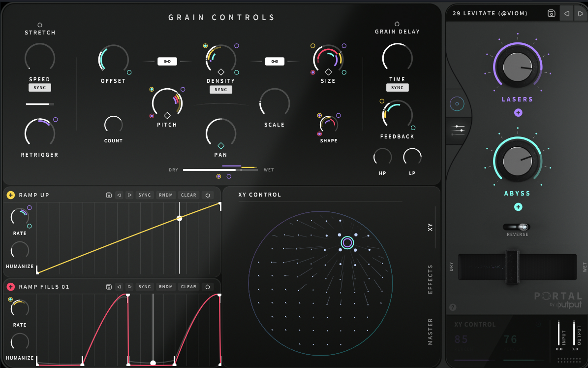Click the Sync button under Density

(221, 90)
